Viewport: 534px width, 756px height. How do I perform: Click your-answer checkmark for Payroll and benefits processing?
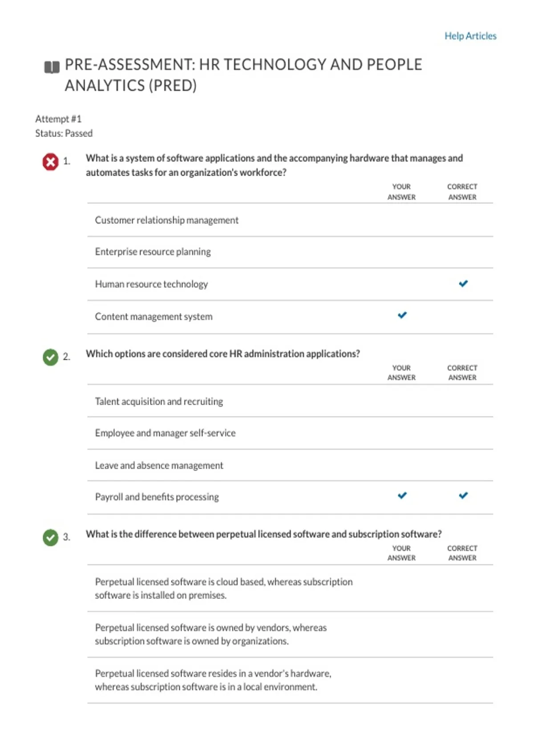(402, 495)
